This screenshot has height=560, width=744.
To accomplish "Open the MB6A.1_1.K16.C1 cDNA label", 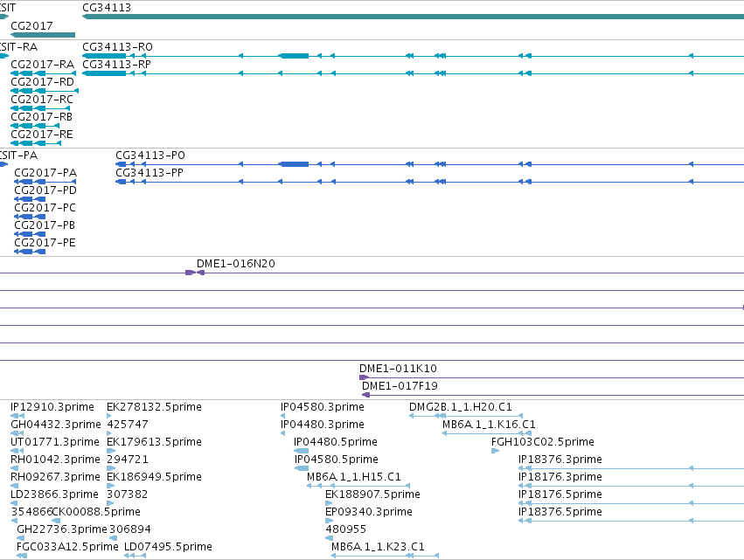I will [489, 425].
